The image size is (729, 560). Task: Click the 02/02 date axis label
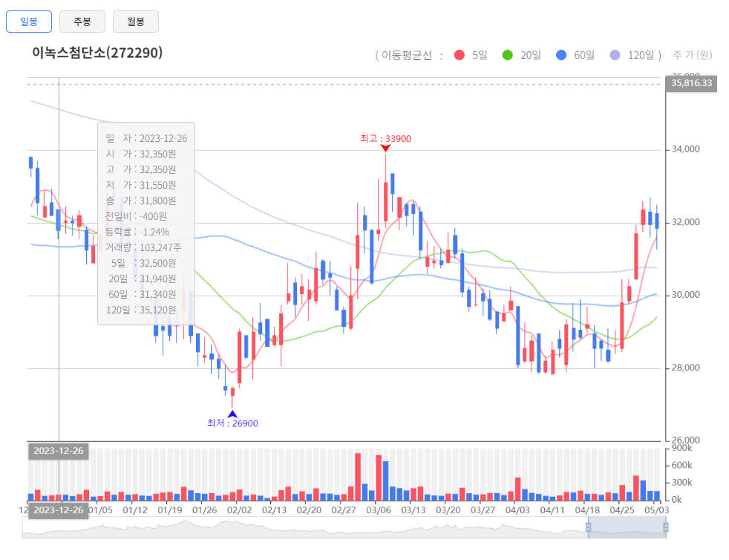tap(240, 510)
